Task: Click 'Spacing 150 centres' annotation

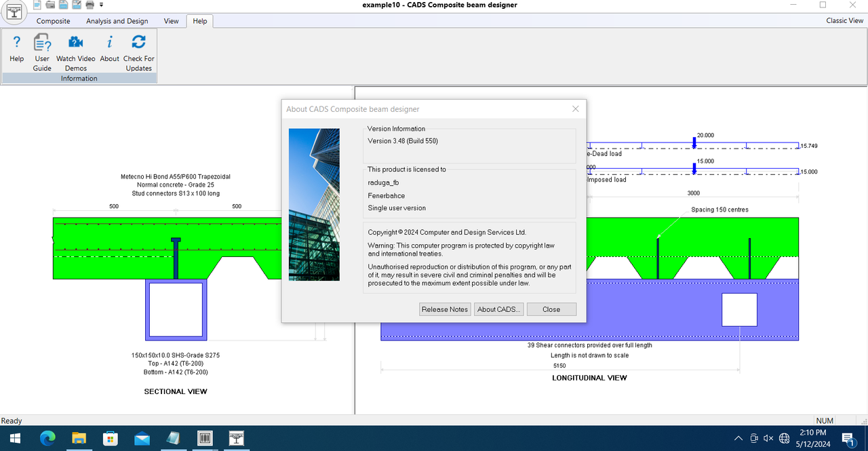Action: pyautogui.click(x=719, y=210)
